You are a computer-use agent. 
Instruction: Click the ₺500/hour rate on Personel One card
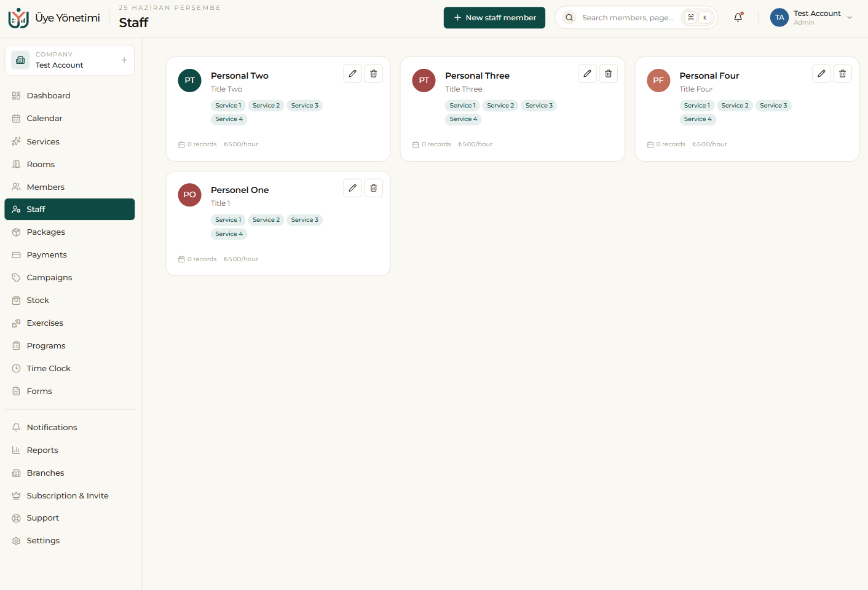point(241,259)
